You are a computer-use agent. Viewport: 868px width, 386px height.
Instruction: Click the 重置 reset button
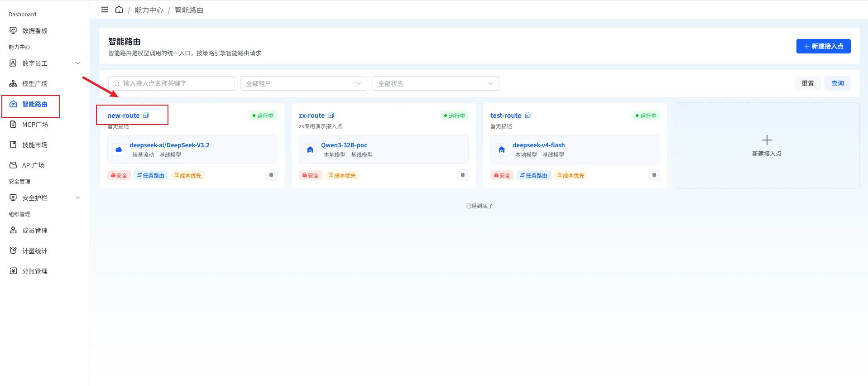807,83
